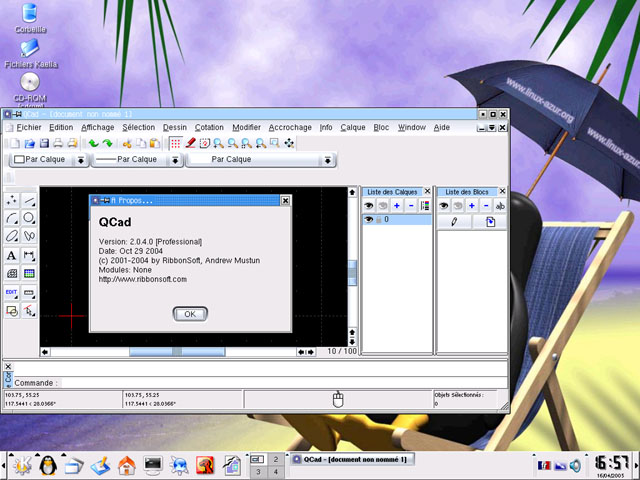The height and width of the screenshot is (480, 640).
Task: Select the Text tool letter A
Action: tap(12, 256)
